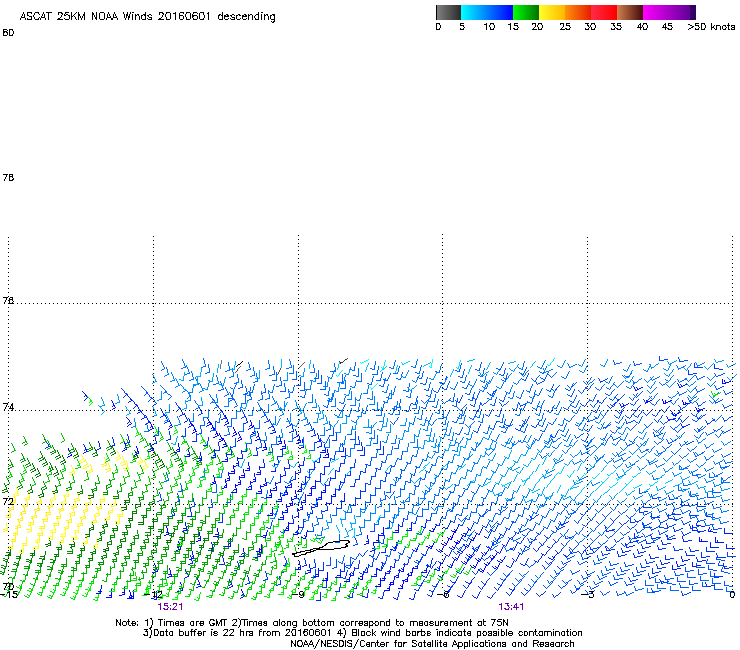The width and height of the screenshot is (740, 650).
Task: Click the brown 35-40 knots color bar segment
Action: (630, 12)
